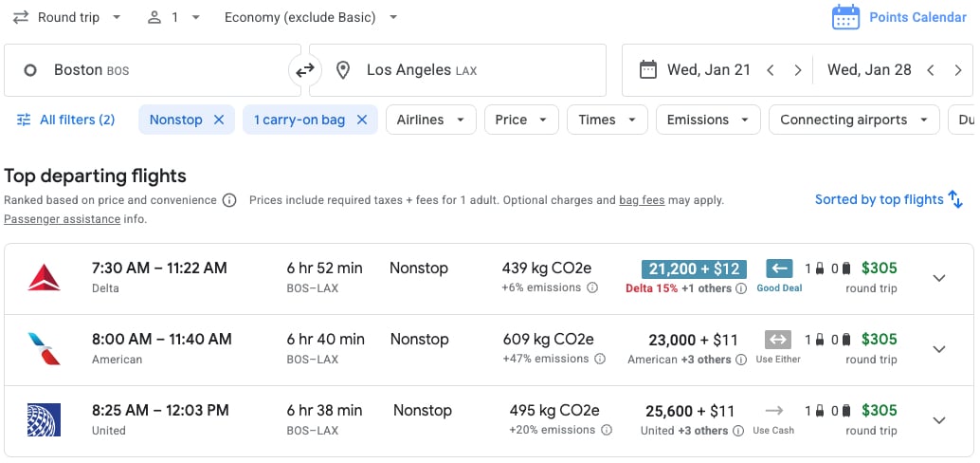980x463 pixels.
Task: Expand the United 8:25 AM flight details
Action: [939, 420]
